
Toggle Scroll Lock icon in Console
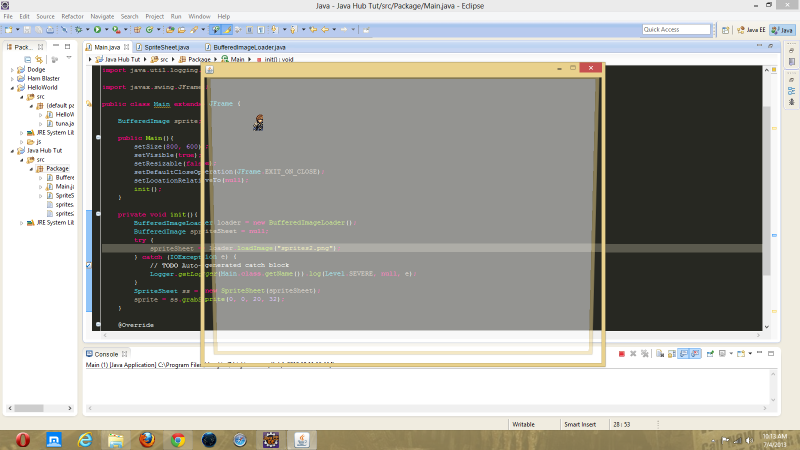(x=671, y=354)
